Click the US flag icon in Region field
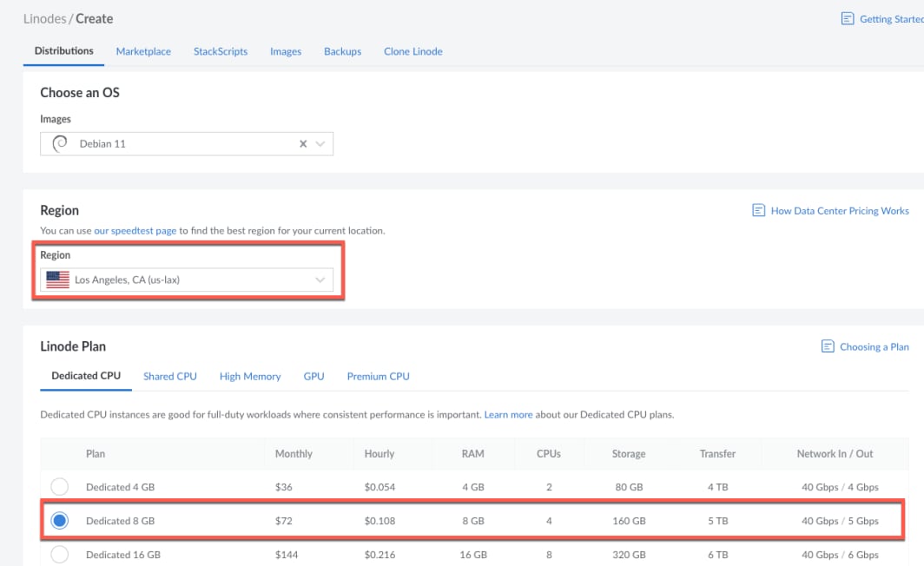 [58, 280]
